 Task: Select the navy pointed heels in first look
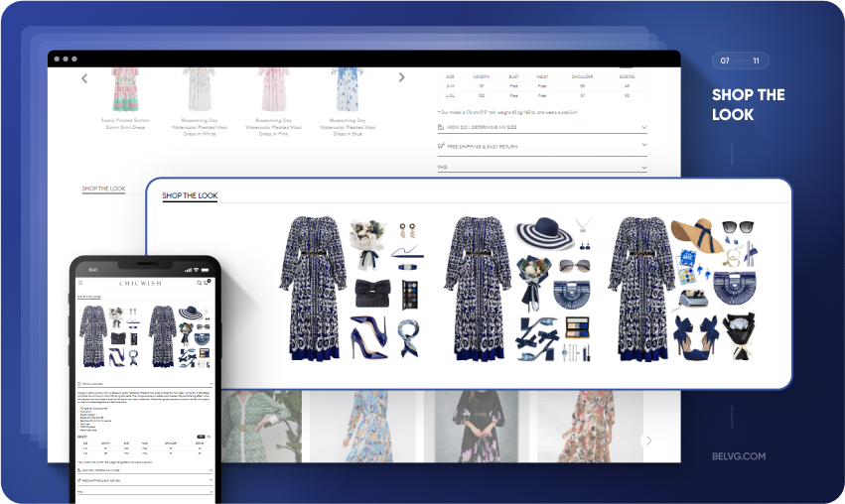[x=369, y=337]
